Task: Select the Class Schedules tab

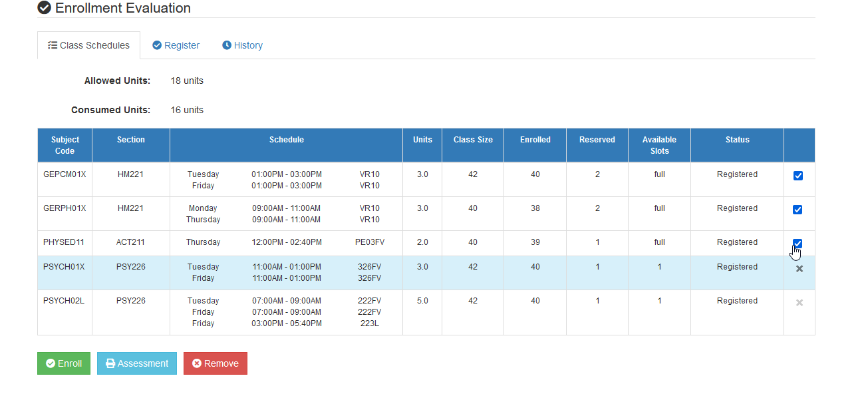Action: pyautogui.click(x=88, y=45)
